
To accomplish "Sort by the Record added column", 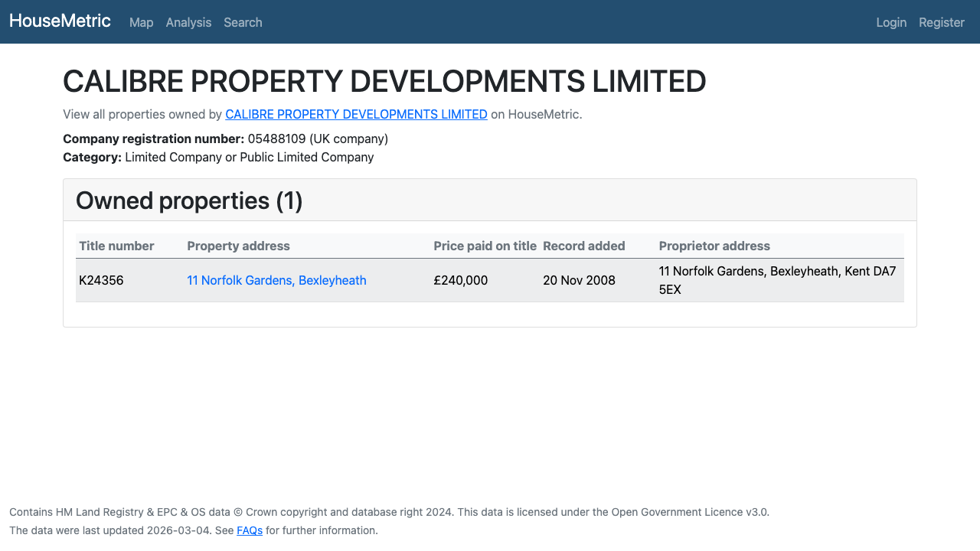I will (584, 246).
